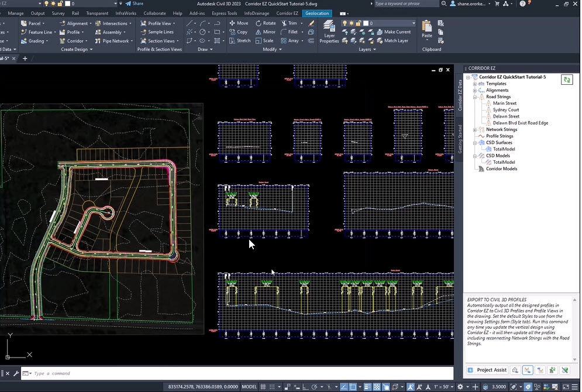Click the refresh icon in Corridor EZ panel
582x392 pixels.
coord(567,80)
